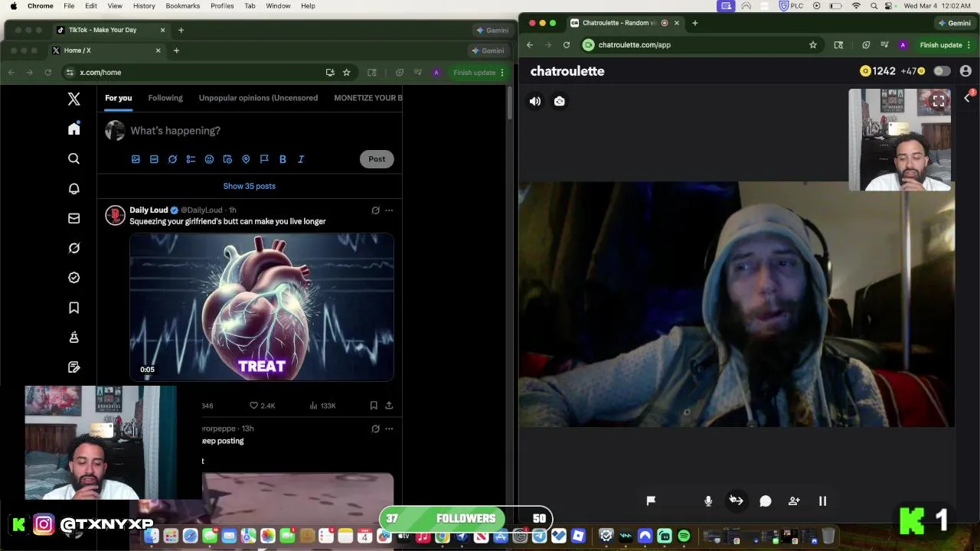The image size is (980, 551).
Task: Bookmark x.com/home with star
Action: (x=347, y=73)
